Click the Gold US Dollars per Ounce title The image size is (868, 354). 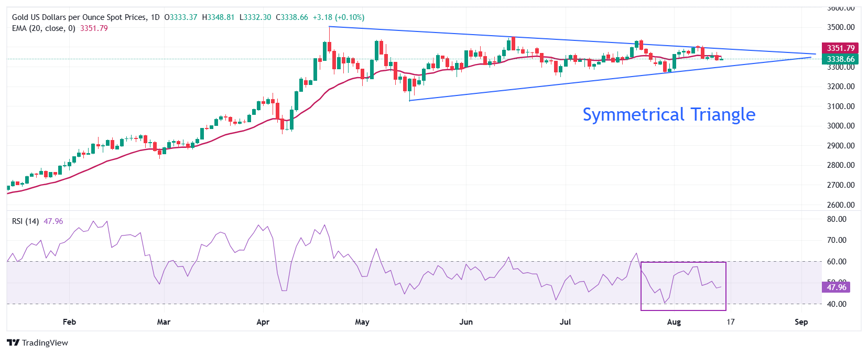(79, 17)
